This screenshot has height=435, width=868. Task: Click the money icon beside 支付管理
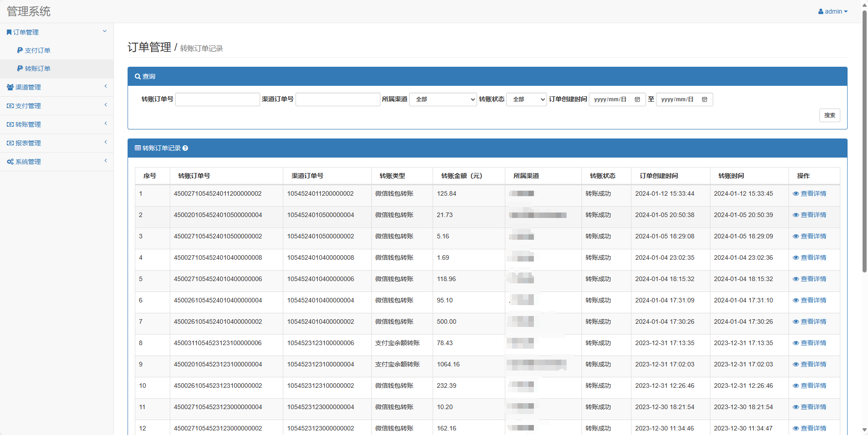[10, 106]
